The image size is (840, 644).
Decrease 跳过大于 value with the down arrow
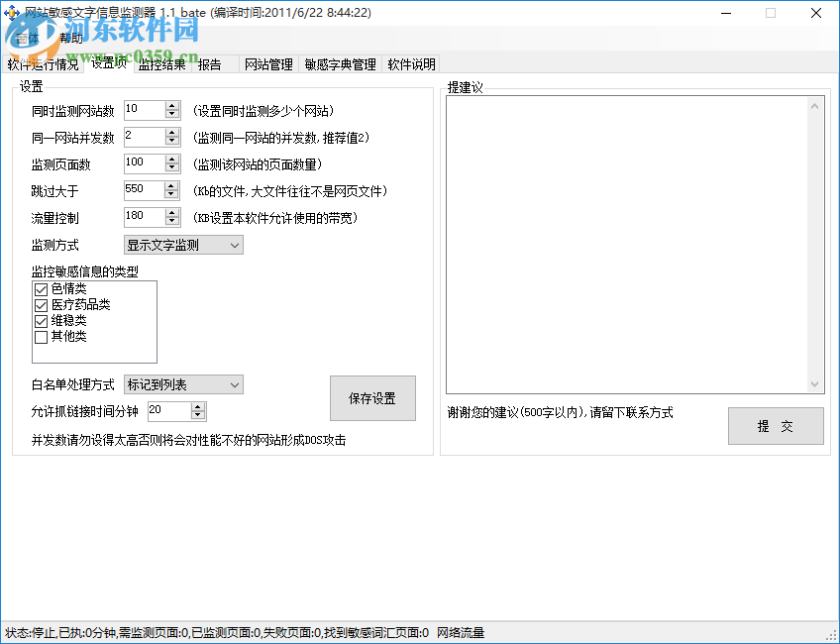[x=170, y=195]
